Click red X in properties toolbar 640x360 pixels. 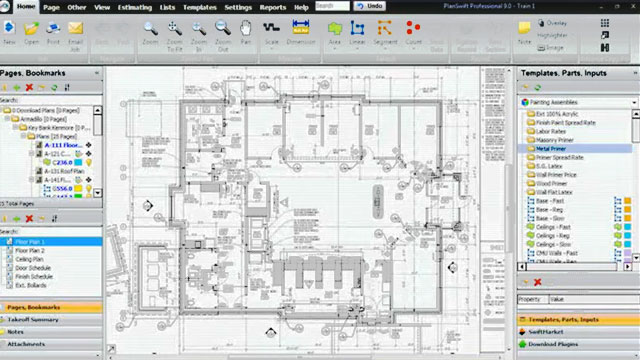coord(538,282)
